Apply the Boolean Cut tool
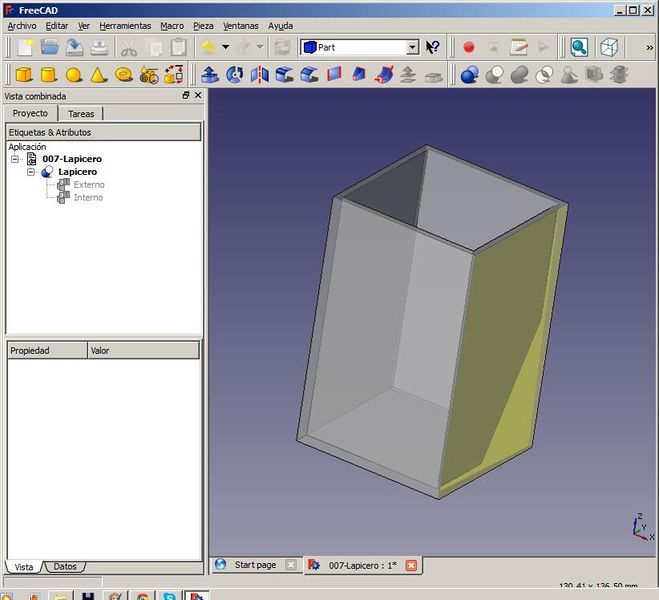The height and width of the screenshot is (600, 659). coord(494,75)
